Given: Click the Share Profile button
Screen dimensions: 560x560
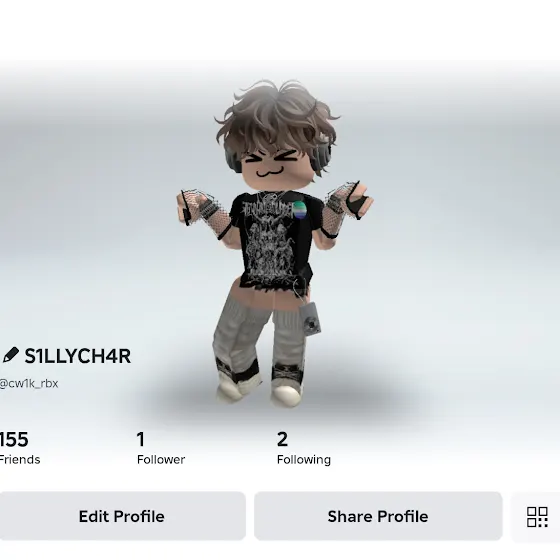Looking at the screenshot, I should click(x=378, y=516).
